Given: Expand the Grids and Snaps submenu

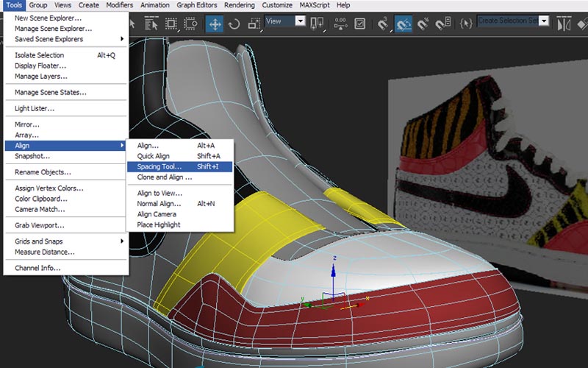Looking at the screenshot, I should [66, 241].
